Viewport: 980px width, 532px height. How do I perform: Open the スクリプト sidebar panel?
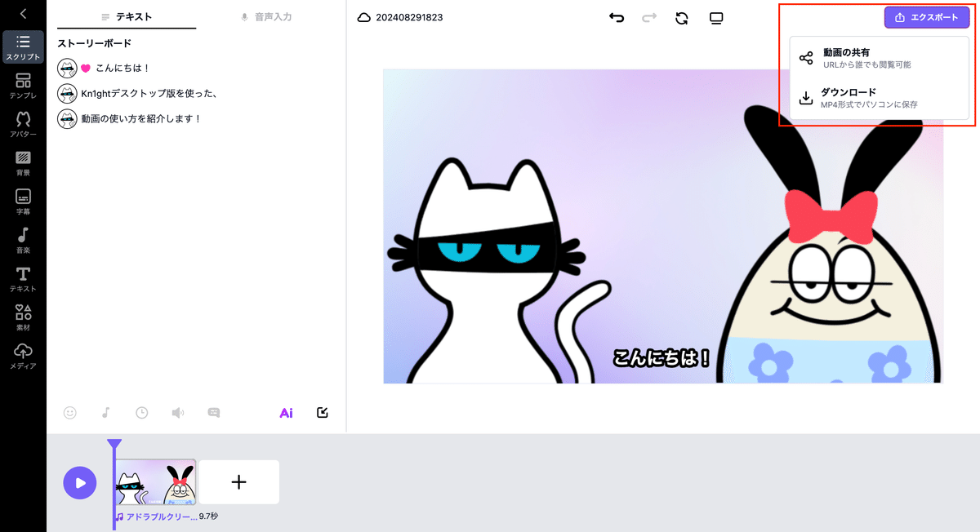23,47
